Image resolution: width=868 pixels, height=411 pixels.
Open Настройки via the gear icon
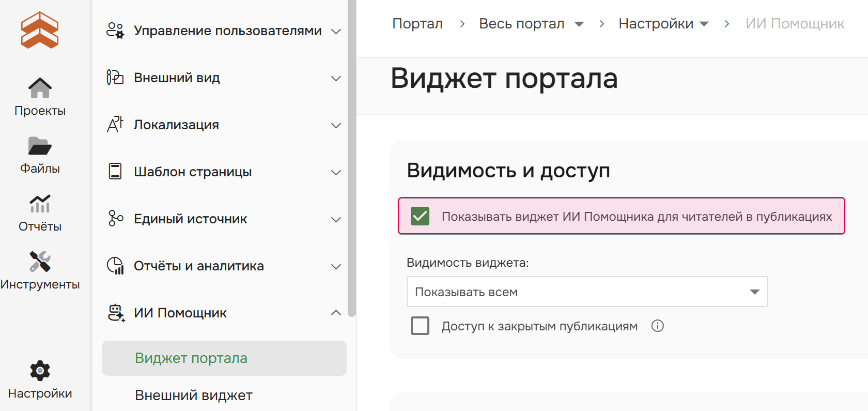pos(40,371)
